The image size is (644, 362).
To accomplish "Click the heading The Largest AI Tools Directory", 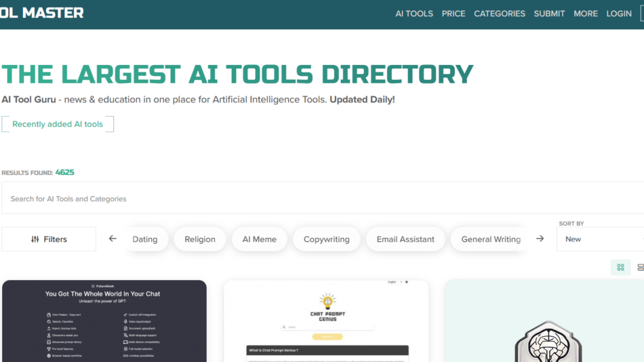I will (x=237, y=75).
